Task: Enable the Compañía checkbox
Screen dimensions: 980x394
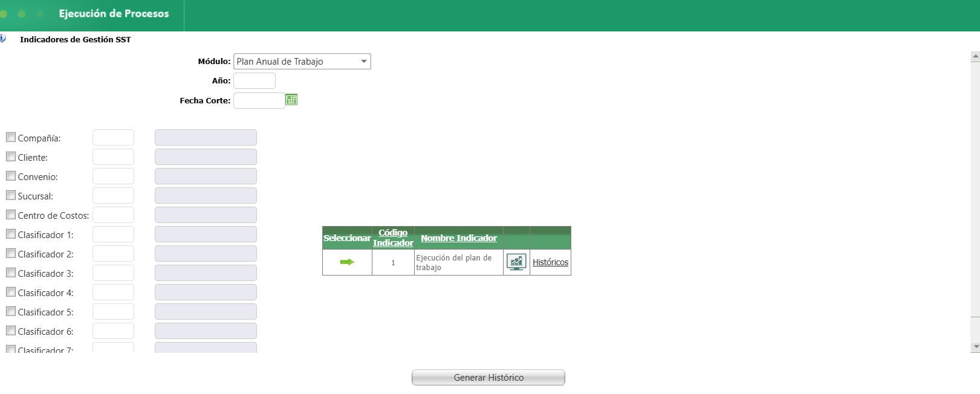Action: pyautogui.click(x=11, y=137)
